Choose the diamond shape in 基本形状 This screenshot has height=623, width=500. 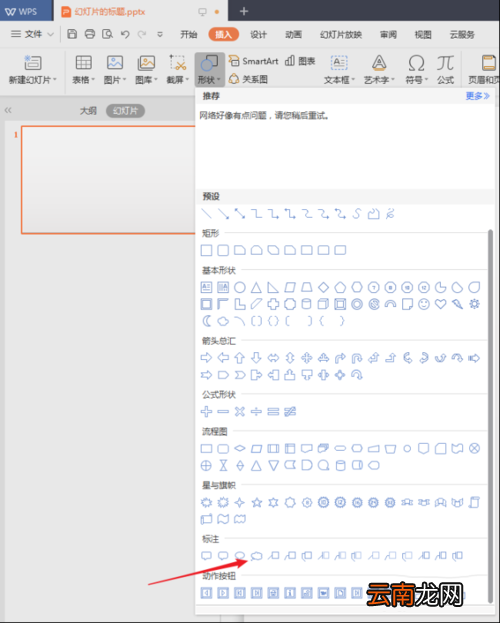pos(324,287)
